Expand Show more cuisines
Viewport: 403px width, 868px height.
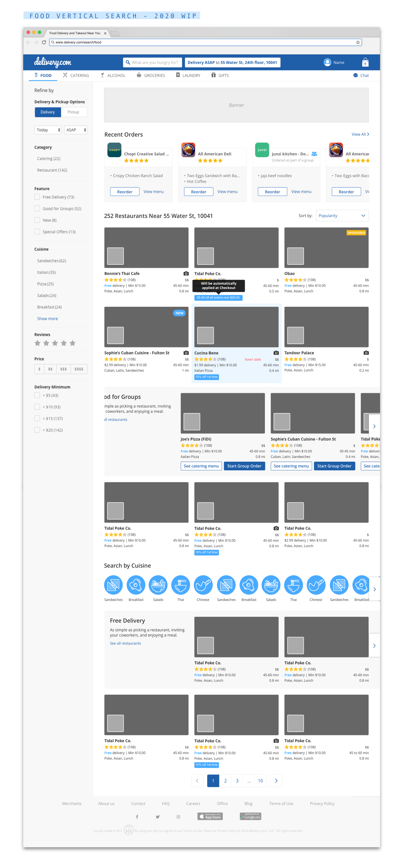pyautogui.click(x=47, y=318)
